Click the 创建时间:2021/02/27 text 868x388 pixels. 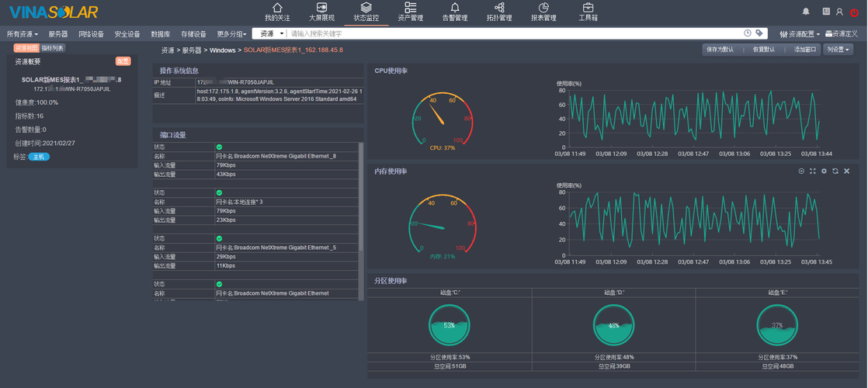click(x=45, y=143)
